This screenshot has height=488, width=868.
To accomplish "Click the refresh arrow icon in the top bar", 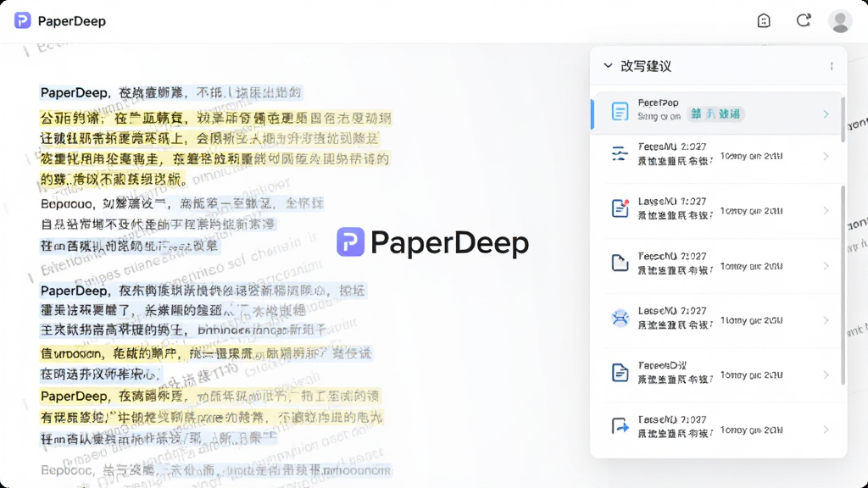I will coord(804,21).
